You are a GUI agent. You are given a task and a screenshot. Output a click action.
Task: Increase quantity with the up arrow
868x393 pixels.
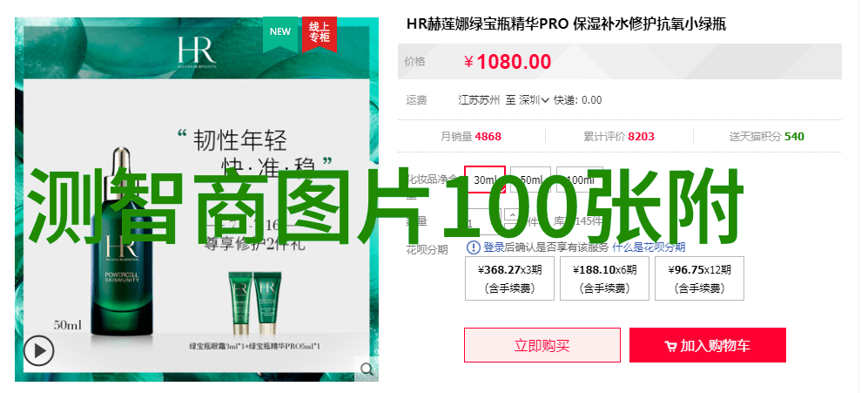[x=513, y=215]
